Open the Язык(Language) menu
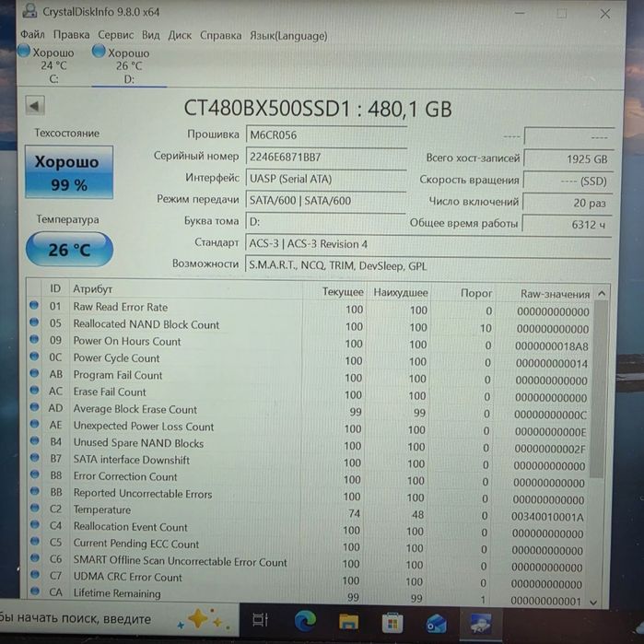Viewport: 644px width, 644px height. tap(288, 36)
